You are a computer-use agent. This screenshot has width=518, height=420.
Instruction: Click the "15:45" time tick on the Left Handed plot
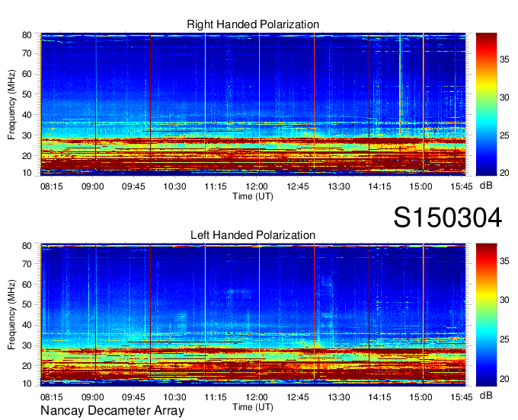point(462,397)
